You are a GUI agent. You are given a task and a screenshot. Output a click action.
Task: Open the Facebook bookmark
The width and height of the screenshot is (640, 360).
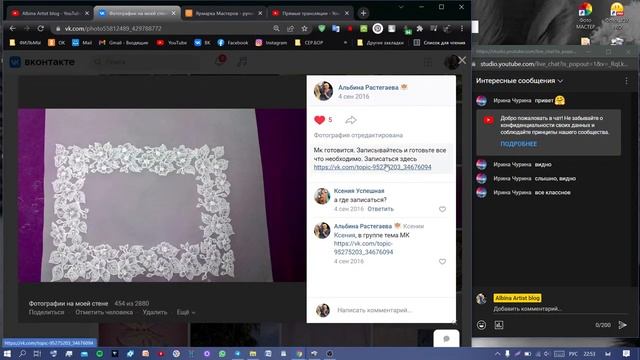click(x=233, y=42)
